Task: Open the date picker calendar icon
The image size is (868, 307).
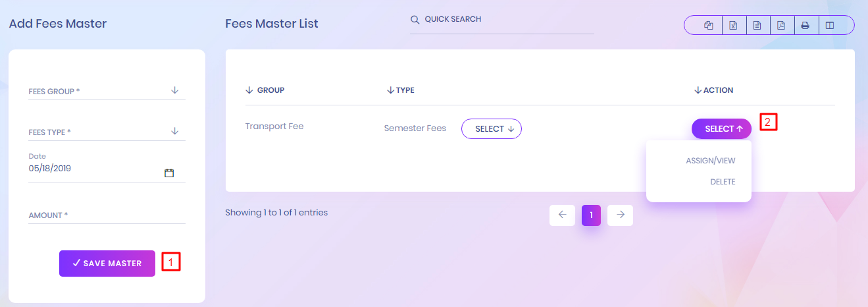Action: (x=169, y=173)
